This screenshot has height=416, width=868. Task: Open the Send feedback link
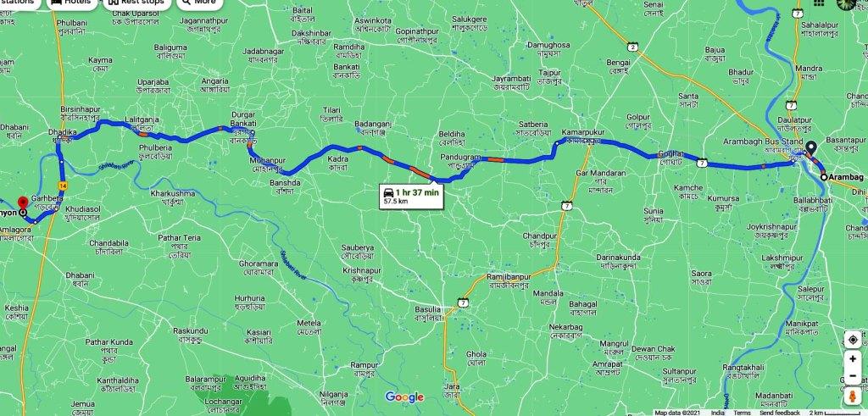pyautogui.click(x=780, y=413)
